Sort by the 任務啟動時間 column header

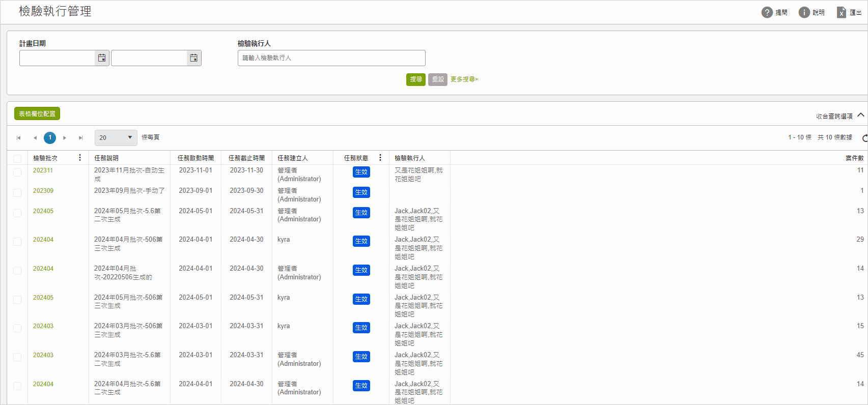pos(195,158)
